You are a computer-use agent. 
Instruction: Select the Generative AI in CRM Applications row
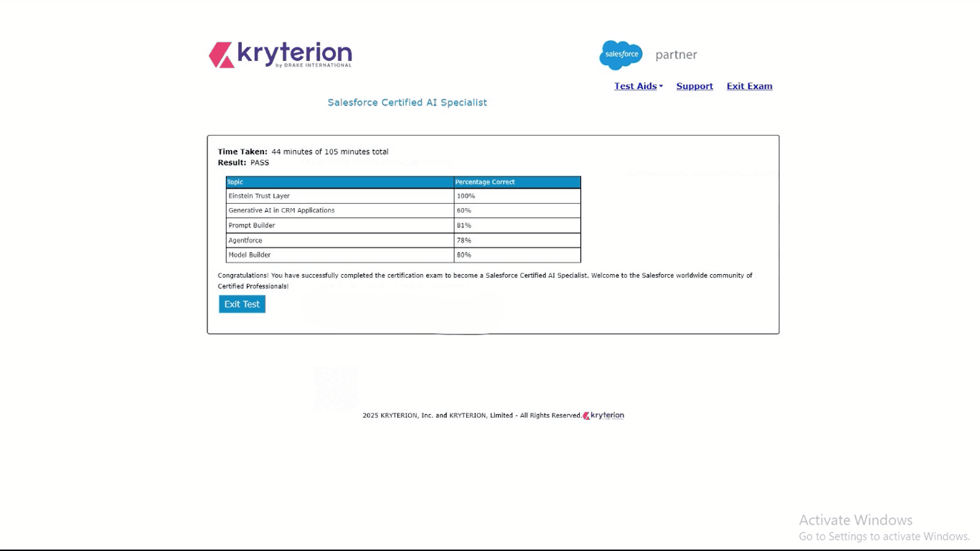point(281,210)
